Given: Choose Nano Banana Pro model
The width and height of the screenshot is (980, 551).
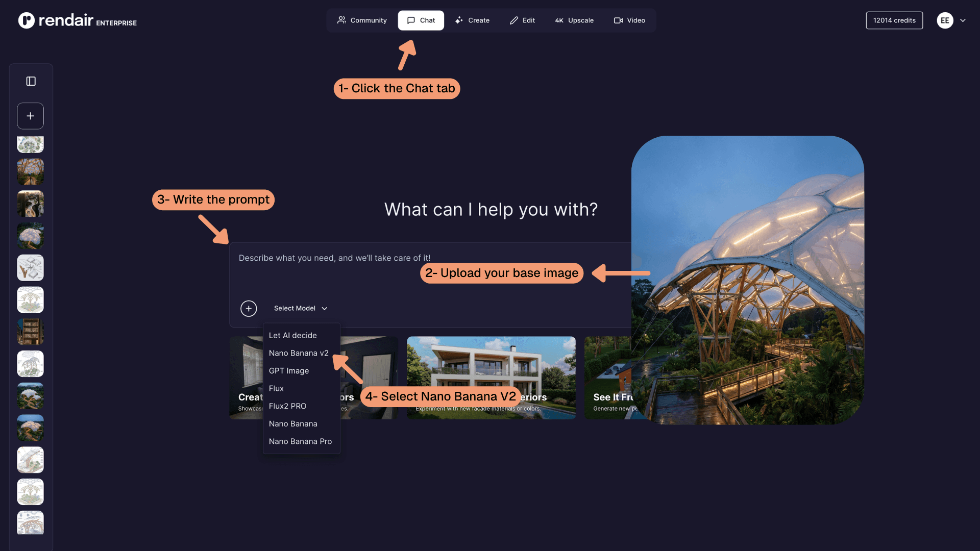Looking at the screenshot, I should point(300,441).
